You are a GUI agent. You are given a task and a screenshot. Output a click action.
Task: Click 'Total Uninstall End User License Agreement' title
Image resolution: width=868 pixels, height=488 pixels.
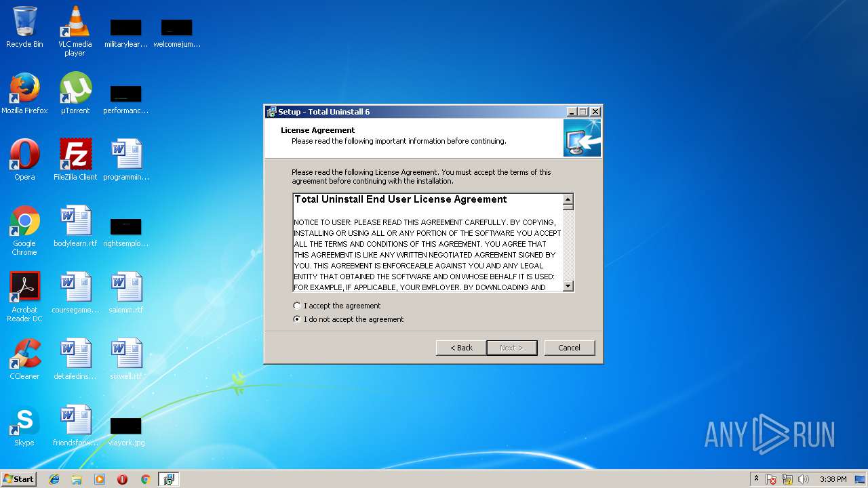coord(401,199)
